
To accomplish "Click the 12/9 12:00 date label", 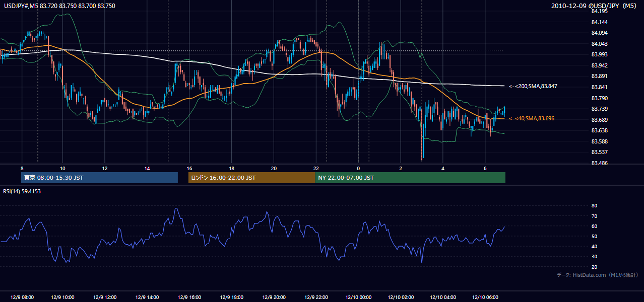I will click(x=105, y=297).
